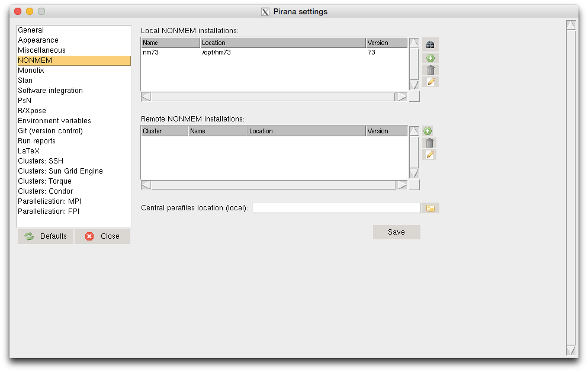Select Git (version control) settings
The image size is (588, 372).
pos(50,131)
